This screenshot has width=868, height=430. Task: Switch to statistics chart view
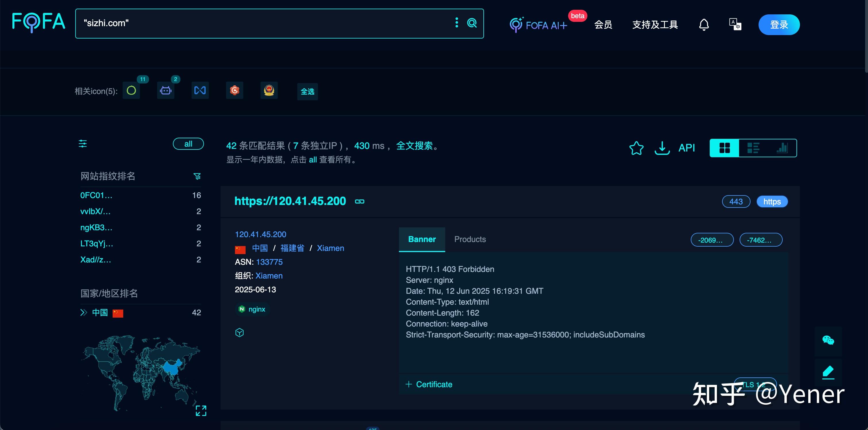tap(782, 148)
